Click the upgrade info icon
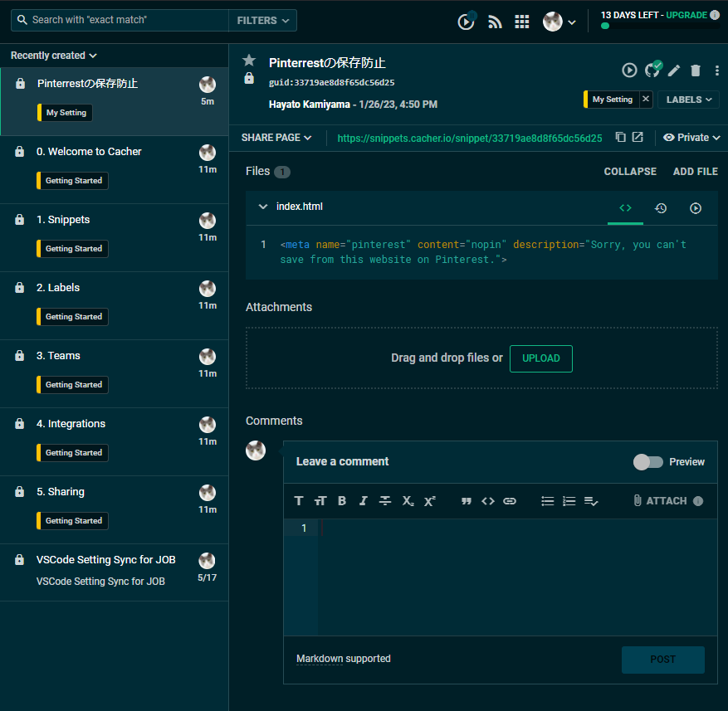The image size is (728, 711). pyautogui.click(x=715, y=15)
